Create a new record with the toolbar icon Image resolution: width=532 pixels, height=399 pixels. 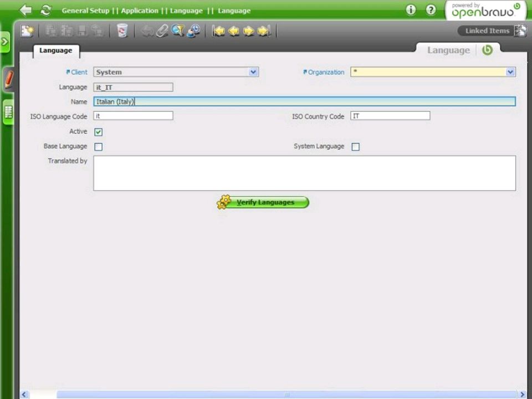click(x=27, y=31)
